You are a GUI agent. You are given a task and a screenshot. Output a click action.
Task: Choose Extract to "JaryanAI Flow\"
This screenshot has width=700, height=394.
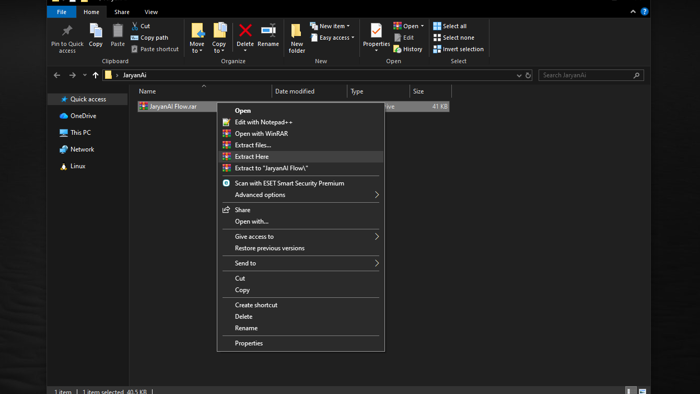(301, 168)
